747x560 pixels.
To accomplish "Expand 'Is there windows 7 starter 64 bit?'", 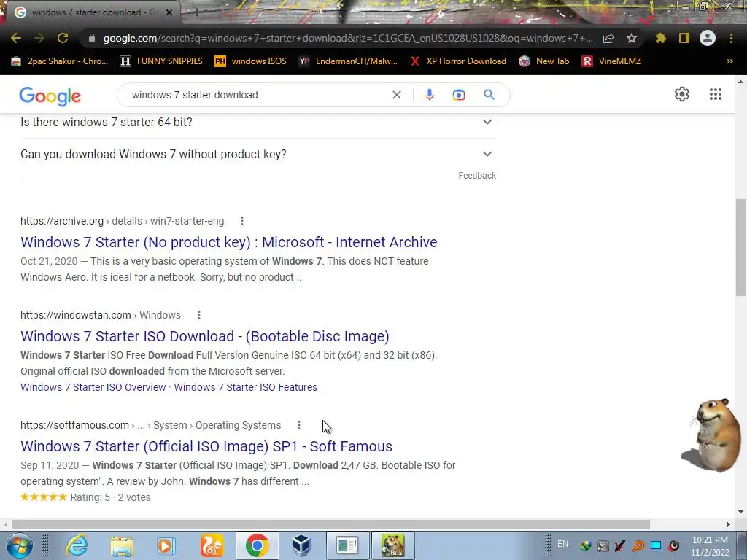I will pyautogui.click(x=258, y=122).
